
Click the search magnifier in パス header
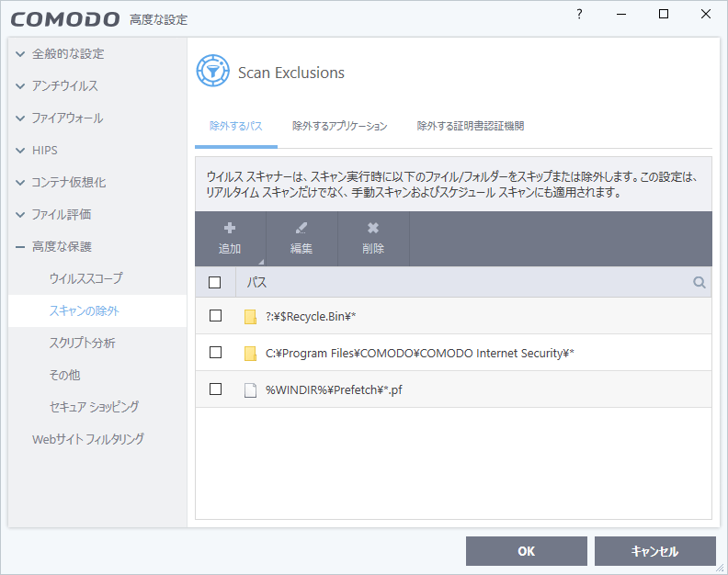click(700, 283)
